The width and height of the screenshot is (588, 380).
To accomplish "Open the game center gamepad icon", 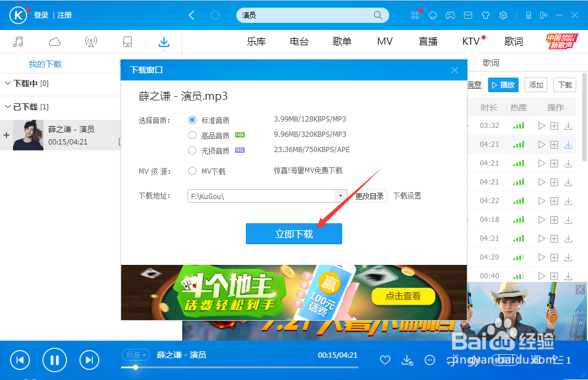I will point(450,15).
